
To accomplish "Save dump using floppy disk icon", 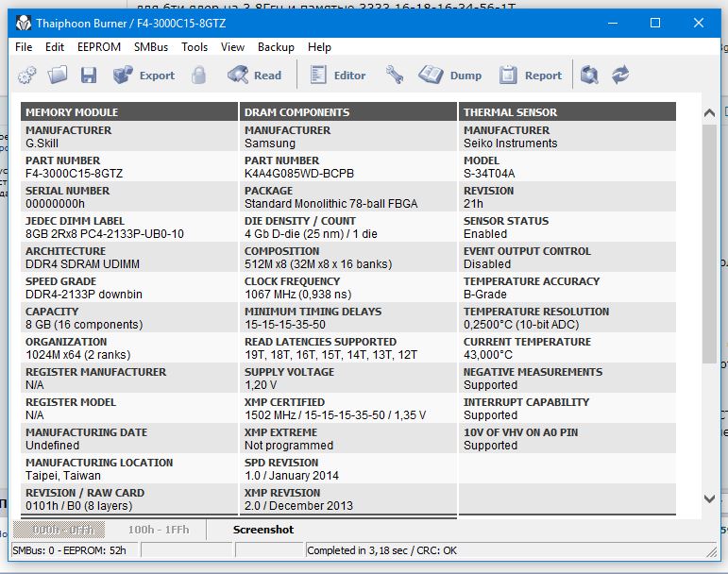I will (88, 76).
